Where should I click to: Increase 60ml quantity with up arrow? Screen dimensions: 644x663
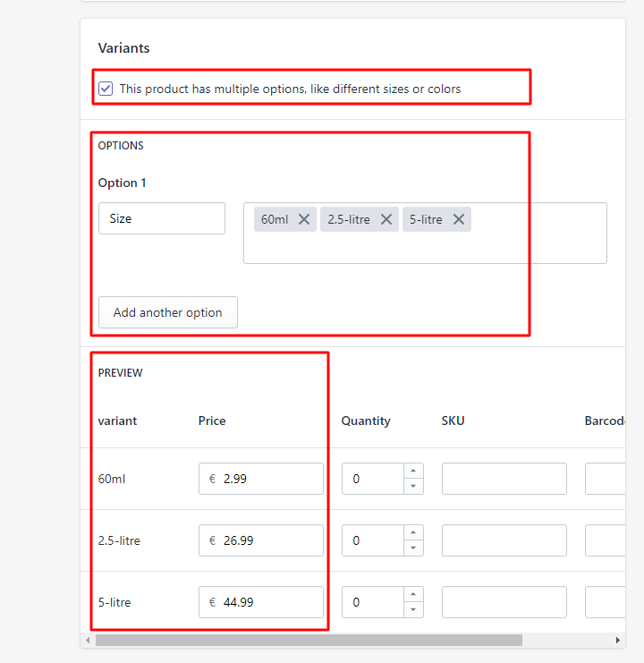(x=413, y=471)
